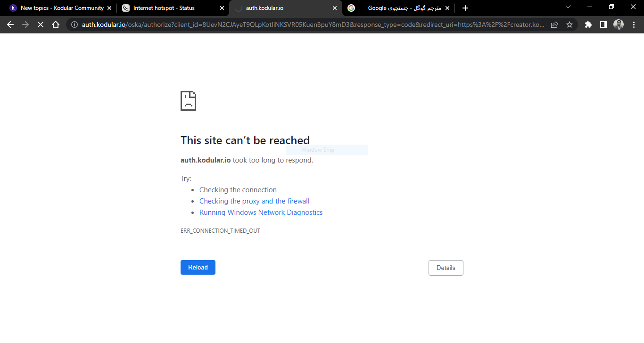View site information icon in address bar
Screen dimensions: 644x343
coord(74,24)
